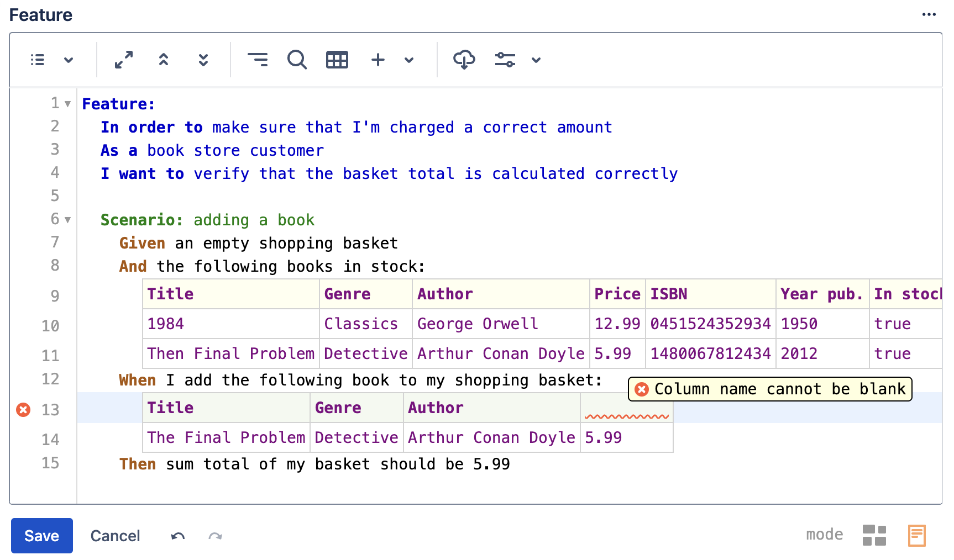Screen dimensions: 954x560
Task: Click the format indent lines icon
Action: pos(258,60)
